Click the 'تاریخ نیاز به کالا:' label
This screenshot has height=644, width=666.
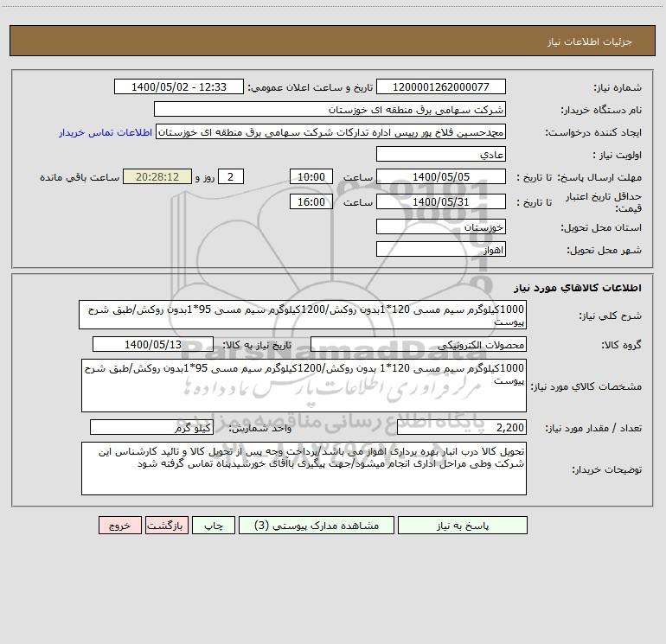(x=258, y=345)
